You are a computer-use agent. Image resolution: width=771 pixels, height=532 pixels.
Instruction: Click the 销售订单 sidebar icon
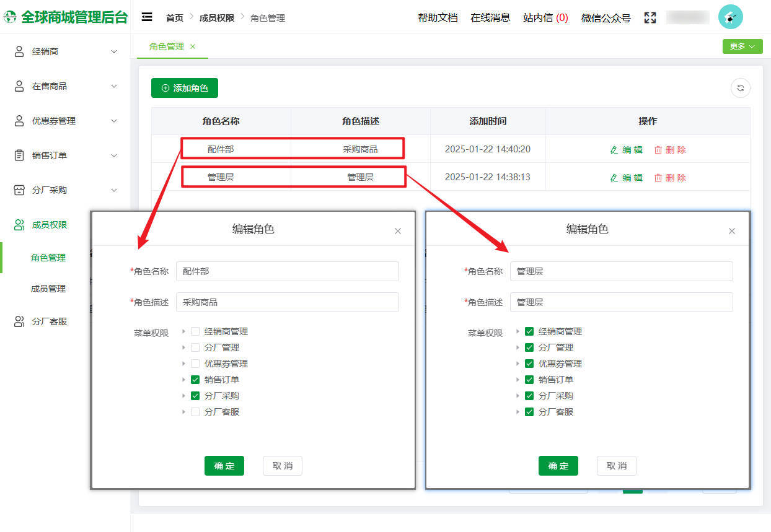19,155
